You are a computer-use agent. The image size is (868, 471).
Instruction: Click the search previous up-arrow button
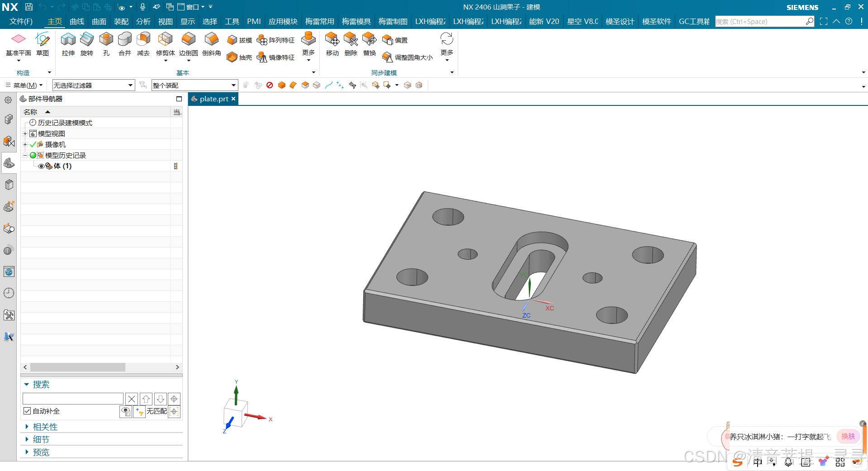[146, 399]
